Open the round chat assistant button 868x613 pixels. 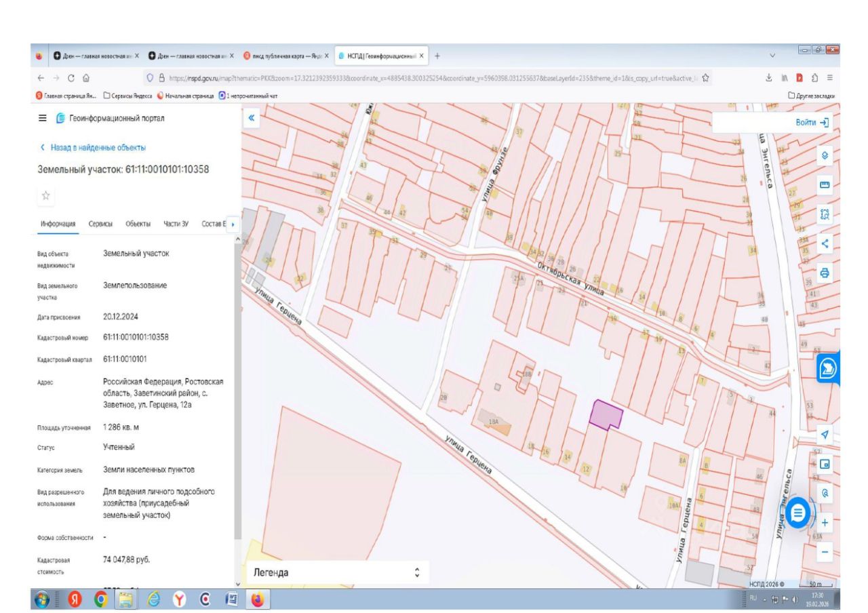[x=798, y=513]
